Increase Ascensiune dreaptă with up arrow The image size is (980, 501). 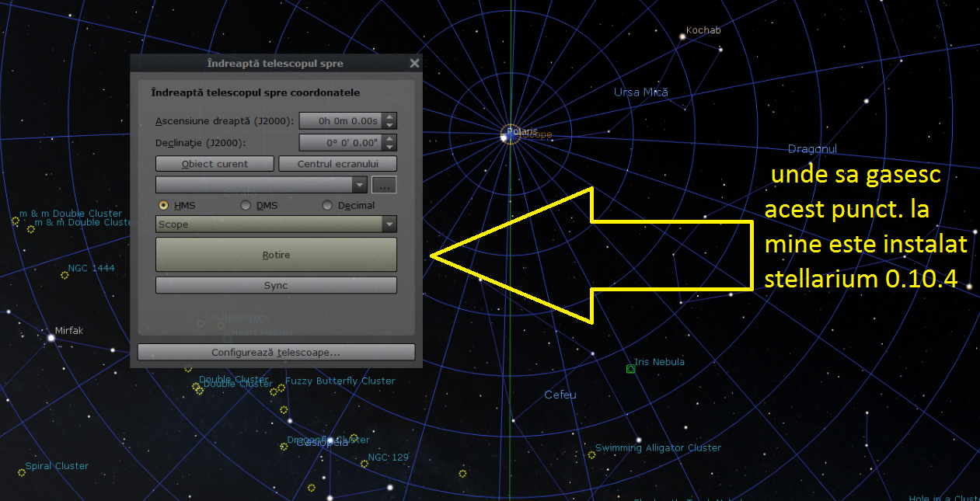[390, 117]
